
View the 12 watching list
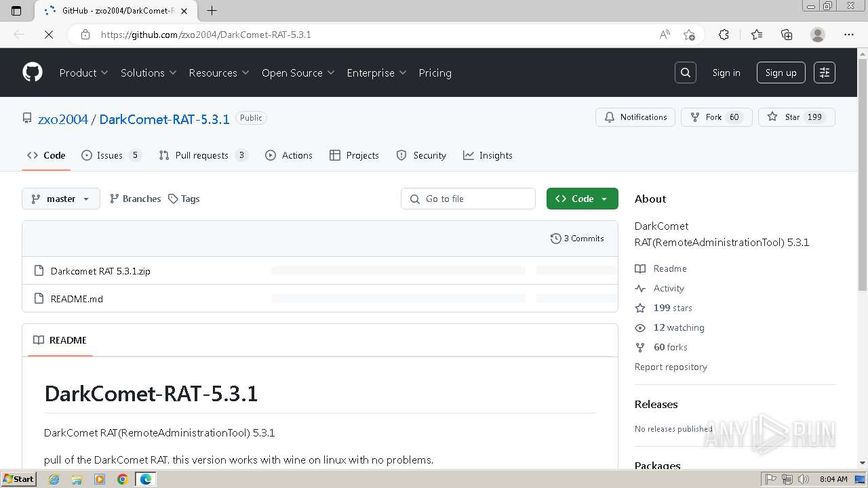tap(670, 327)
